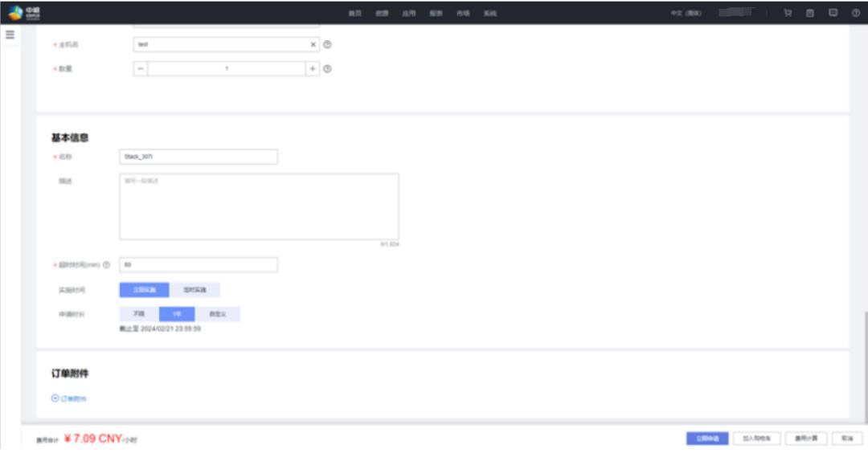This screenshot has width=868, height=453.
Task: Open the 首页 home menu item
Action: coord(355,14)
